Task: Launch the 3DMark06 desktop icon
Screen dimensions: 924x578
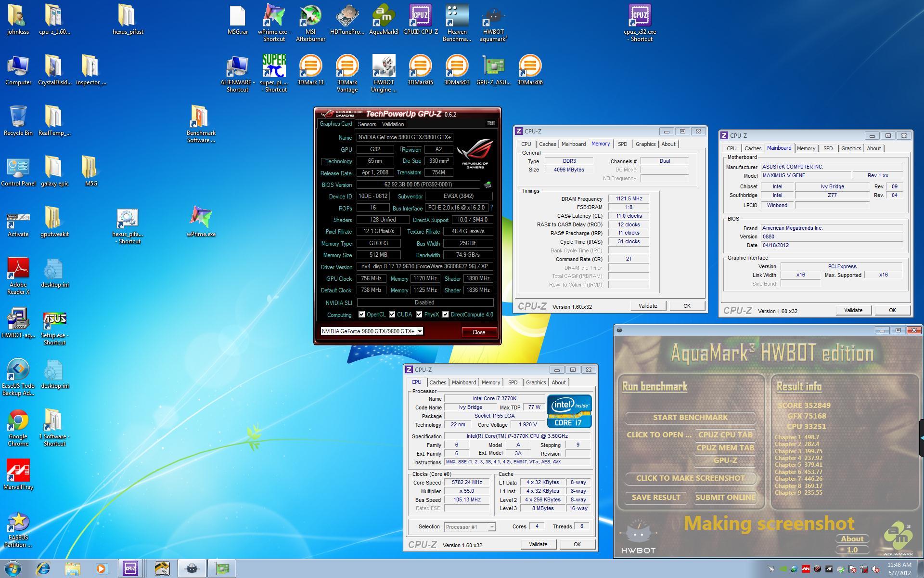Action: [x=530, y=70]
